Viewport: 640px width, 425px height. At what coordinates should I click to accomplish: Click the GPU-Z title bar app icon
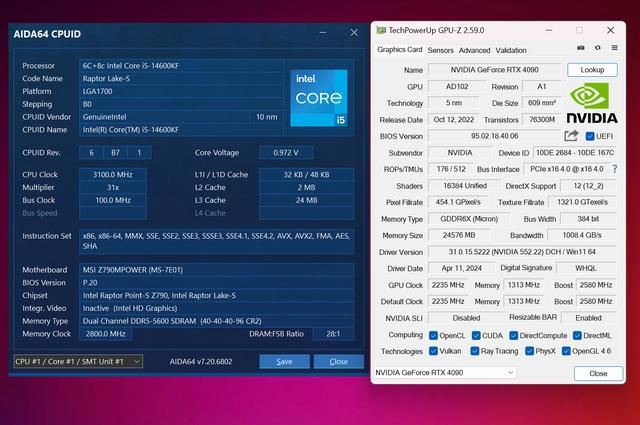pos(381,30)
